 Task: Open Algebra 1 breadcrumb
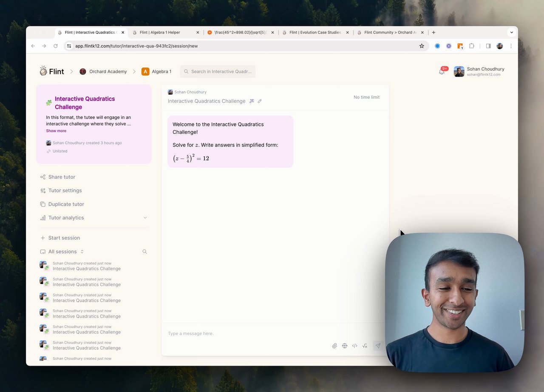[156, 71]
